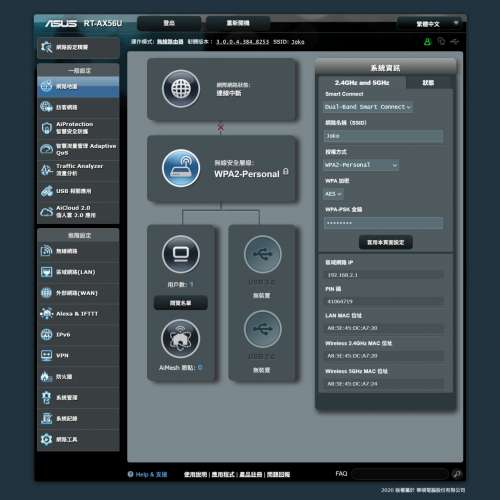Open the Quick Internet Setup wizard
The width and height of the screenshot is (500, 500).
(78, 48)
